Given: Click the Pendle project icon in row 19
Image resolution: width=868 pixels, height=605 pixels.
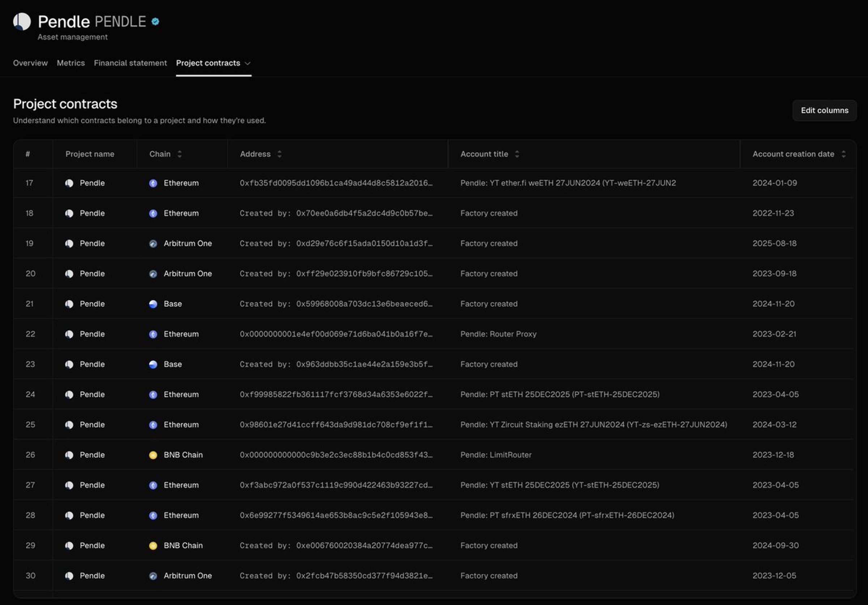Looking at the screenshot, I should coord(69,244).
